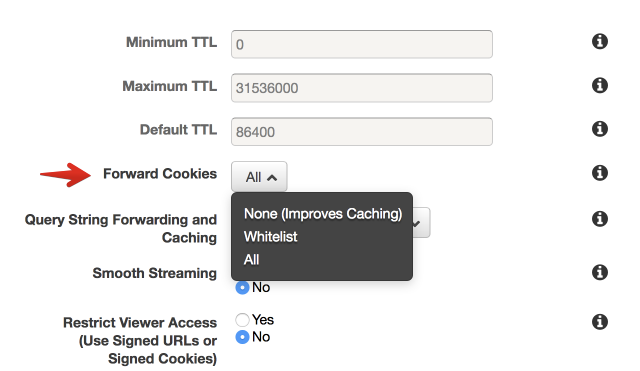Viewport: 640px width, 371px height.
Task: Open info icon for Forward Cookies
Action: pos(600,173)
